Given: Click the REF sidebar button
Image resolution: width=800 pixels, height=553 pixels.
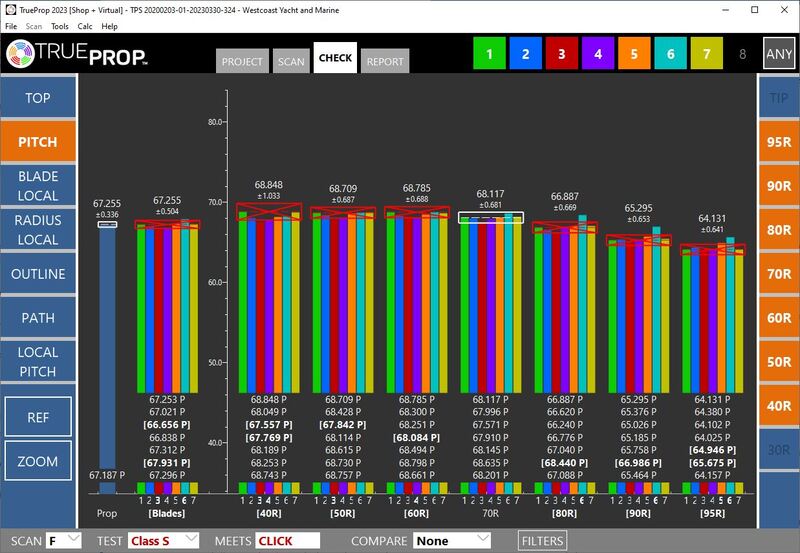Looking at the screenshot, I should pos(38,418).
